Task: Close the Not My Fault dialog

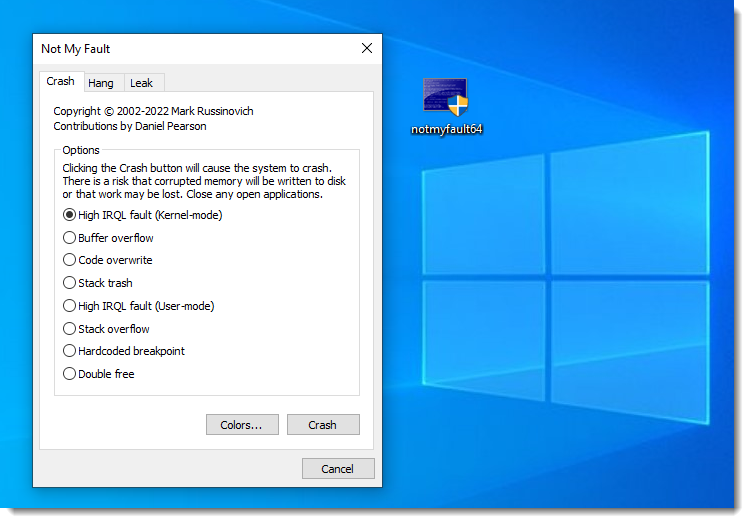Action: click(x=366, y=48)
